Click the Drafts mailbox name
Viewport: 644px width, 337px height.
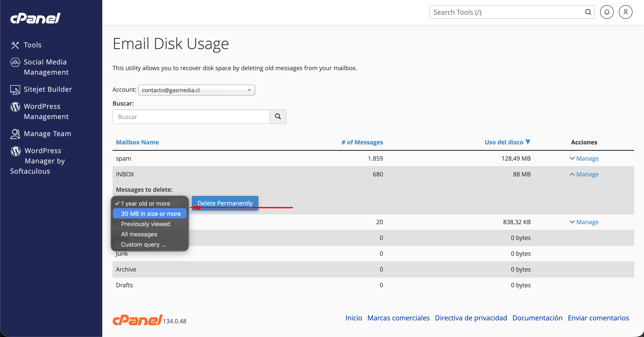pos(124,285)
